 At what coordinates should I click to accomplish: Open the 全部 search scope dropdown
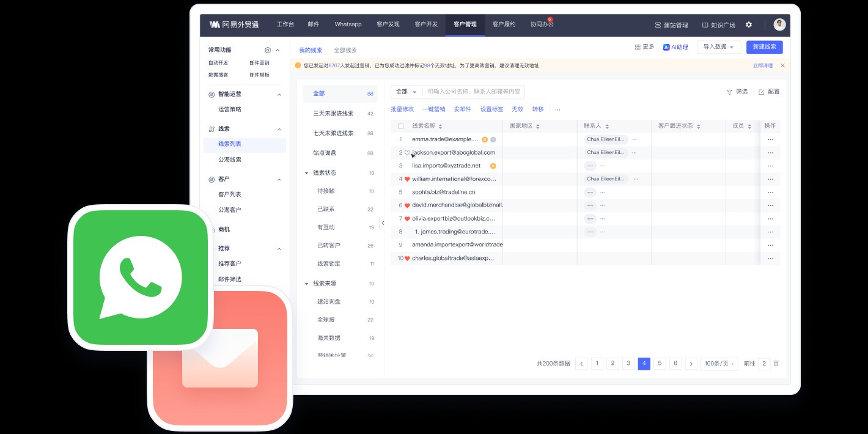coord(406,92)
